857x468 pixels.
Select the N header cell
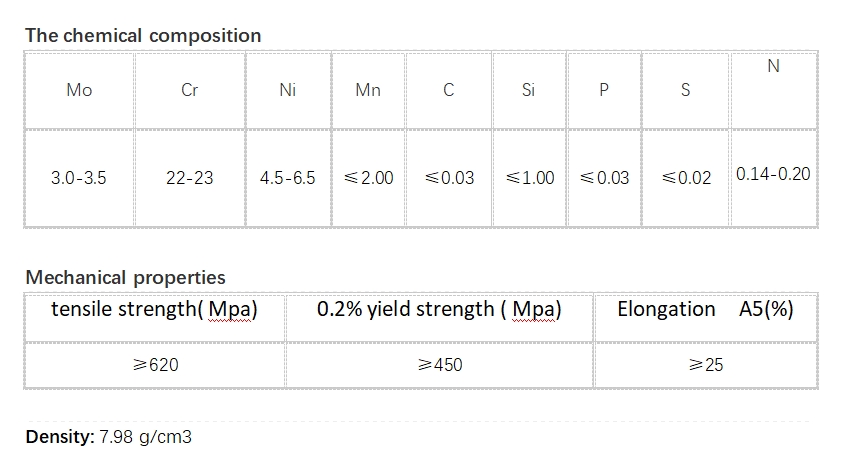tap(773, 90)
